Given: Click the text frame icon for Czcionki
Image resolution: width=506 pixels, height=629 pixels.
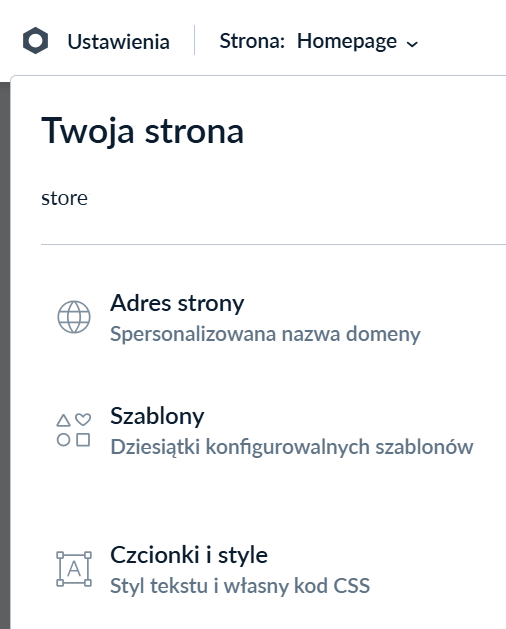Looking at the screenshot, I should coord(74,569).
